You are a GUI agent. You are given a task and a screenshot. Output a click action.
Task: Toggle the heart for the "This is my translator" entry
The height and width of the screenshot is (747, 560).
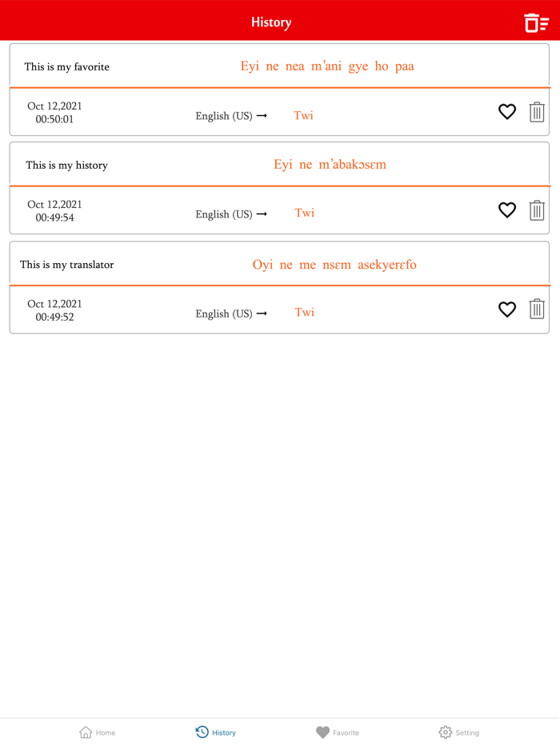pyautogui.click(x=507, y=310)
